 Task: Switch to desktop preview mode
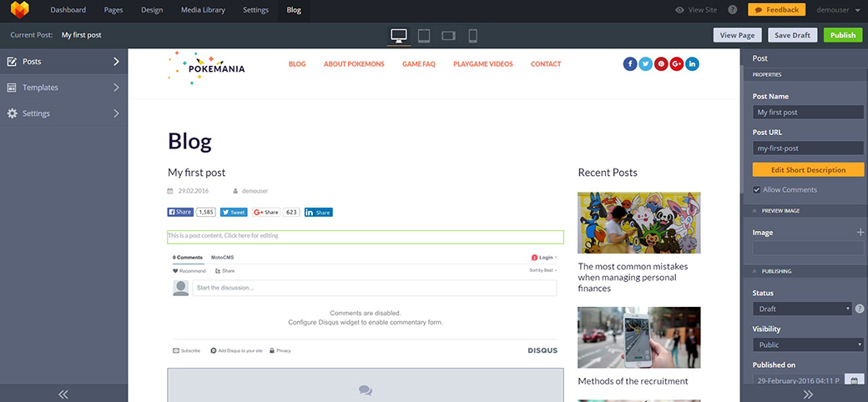pos(399,35)
